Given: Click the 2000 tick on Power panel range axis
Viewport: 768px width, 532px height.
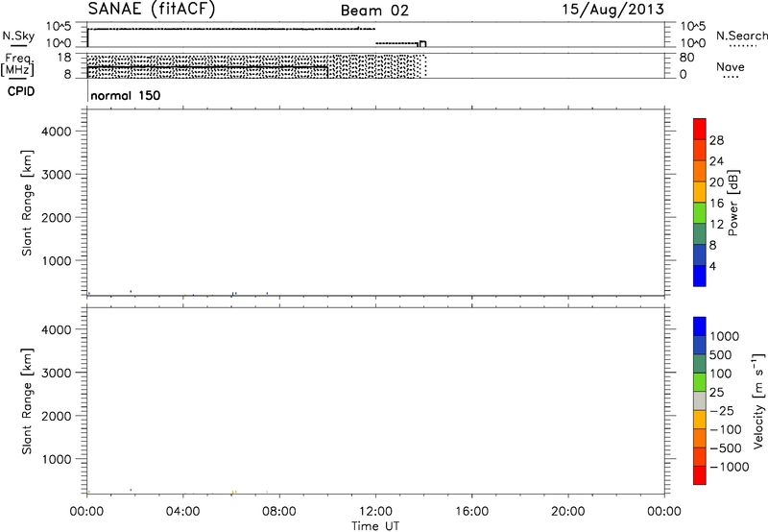Looking at the screenshot, I should [x=57, y=217].
